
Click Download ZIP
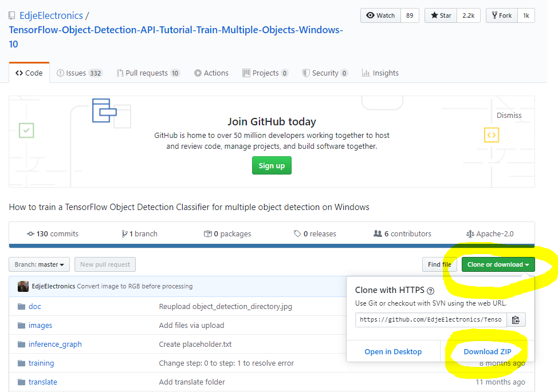[487, 351]
